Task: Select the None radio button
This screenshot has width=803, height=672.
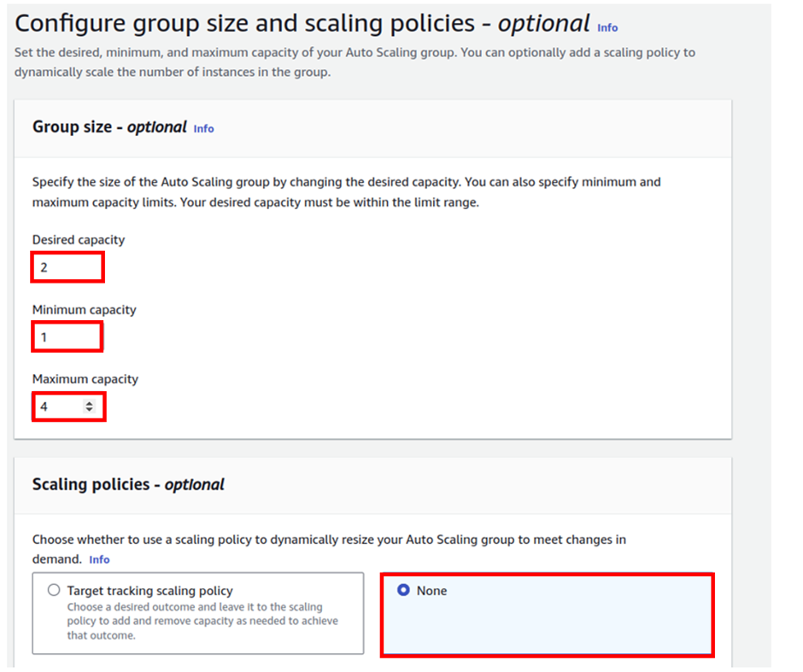Action: (403, 590)
